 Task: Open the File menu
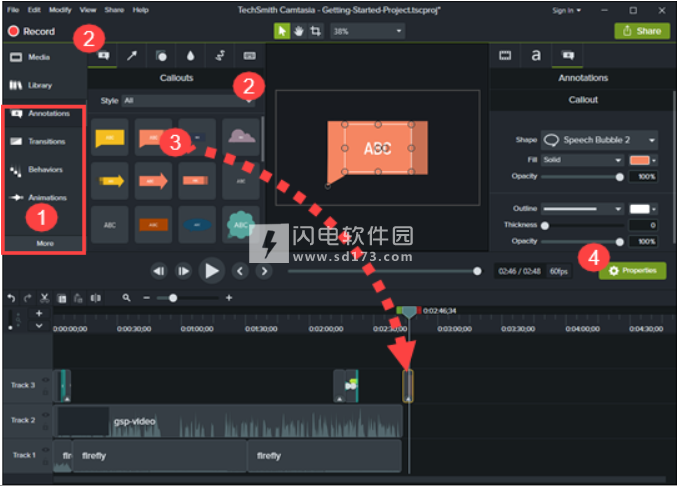13,9
